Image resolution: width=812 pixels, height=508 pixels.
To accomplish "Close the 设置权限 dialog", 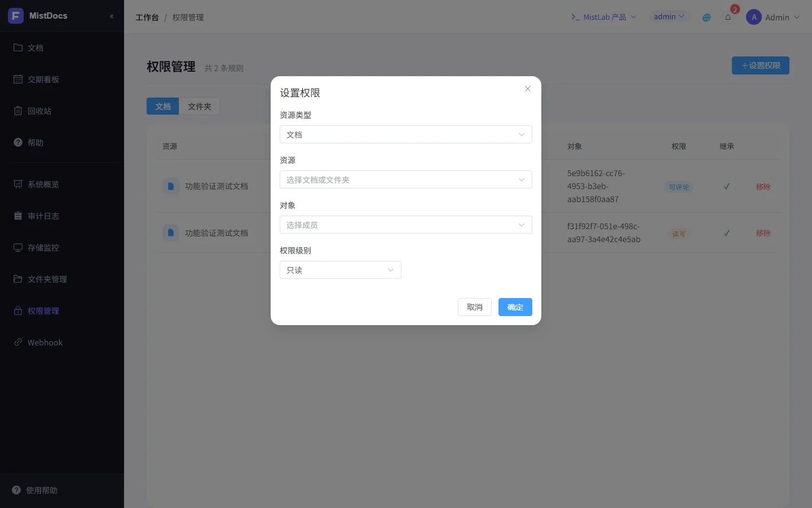I will (528, 89).
